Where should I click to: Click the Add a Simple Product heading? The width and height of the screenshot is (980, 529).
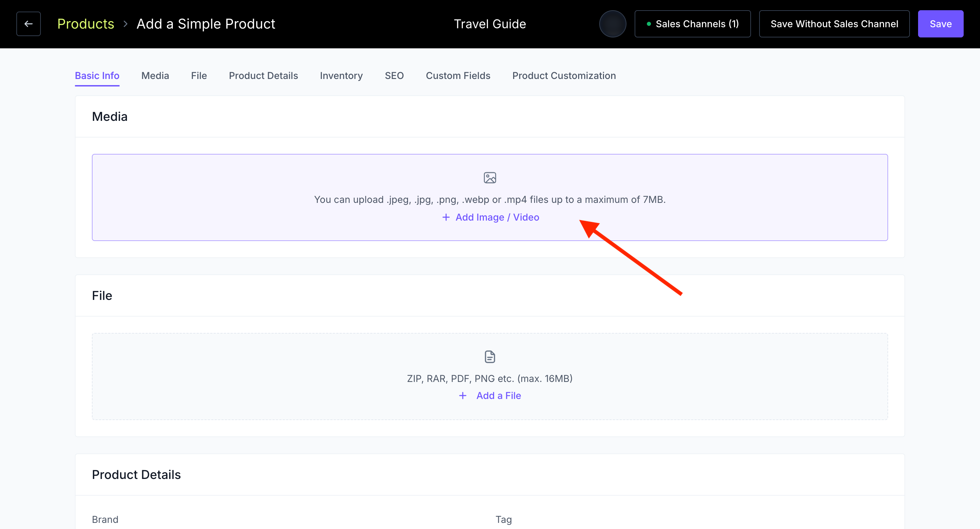(206, 24)
